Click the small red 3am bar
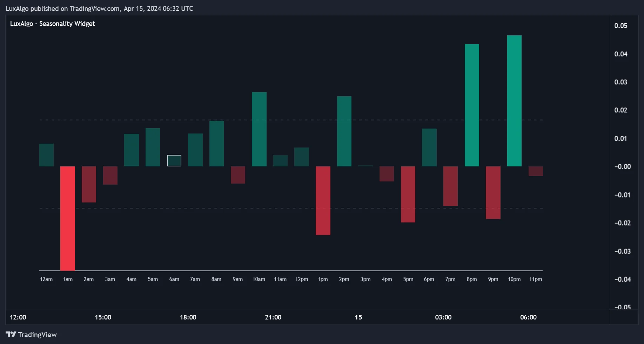 110,176
